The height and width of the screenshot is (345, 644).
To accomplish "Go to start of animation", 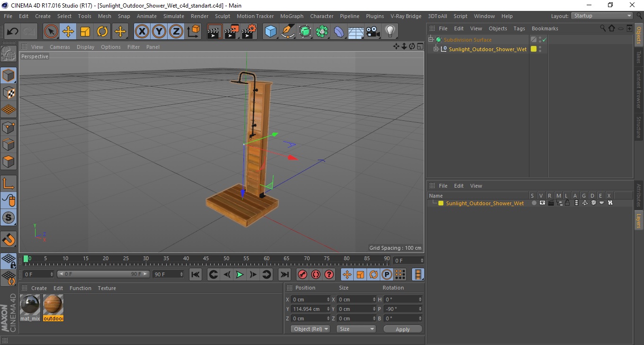I will [196, 274].
